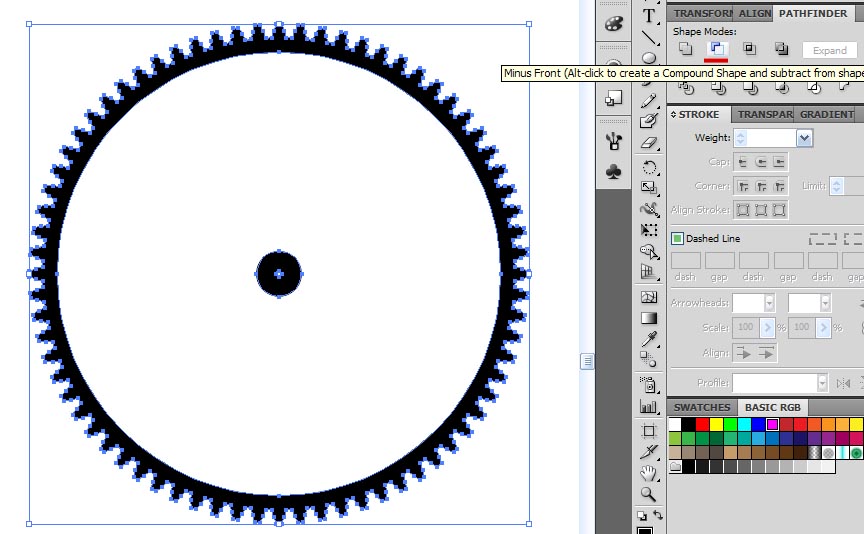Enable the Dashed Line checkbox
Image resolution: width=864 pixels, height=534 pixels.
677,238
